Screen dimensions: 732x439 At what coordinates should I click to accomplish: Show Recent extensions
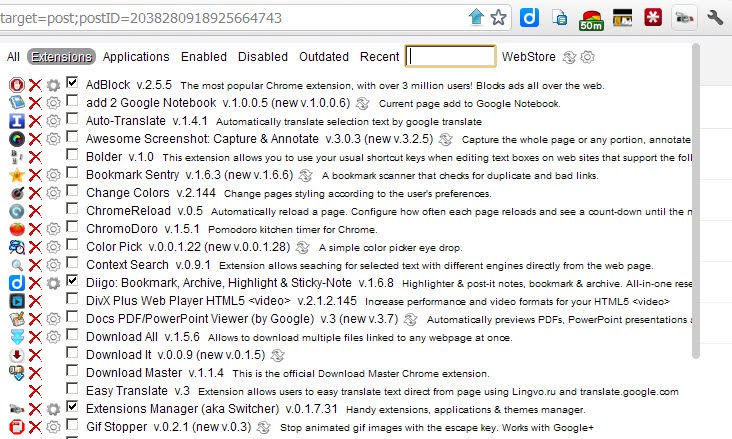tap(379, 57)
